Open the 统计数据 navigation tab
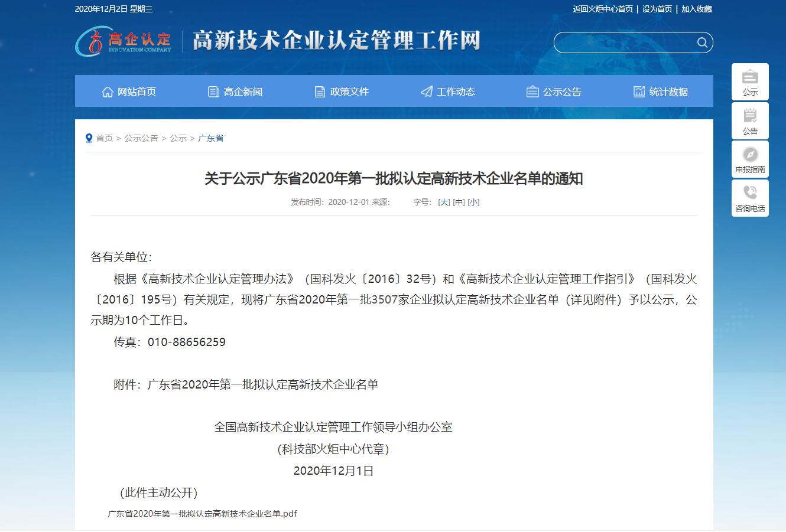This screenshot has height=532, width=786. coord(661,92)
